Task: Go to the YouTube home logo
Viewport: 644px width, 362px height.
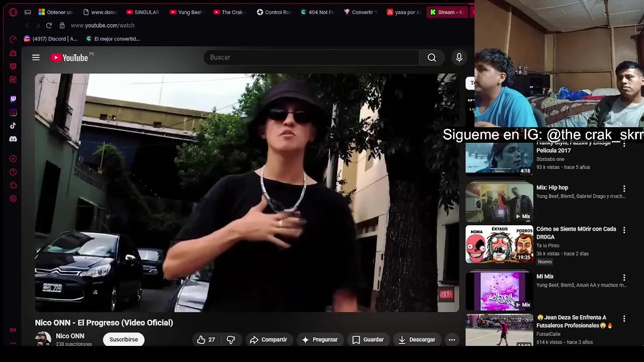Action: [69, 57]
